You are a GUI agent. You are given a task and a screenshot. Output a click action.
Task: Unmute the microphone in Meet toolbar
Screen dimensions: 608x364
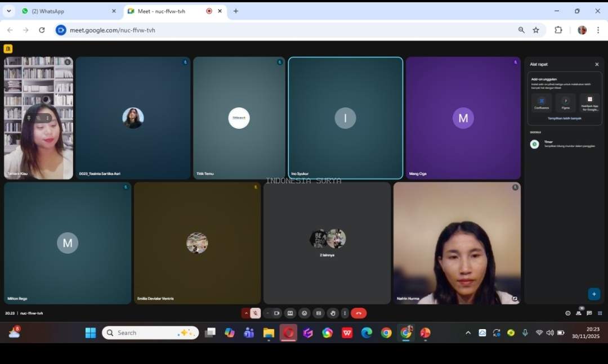(x=255, y=313)
